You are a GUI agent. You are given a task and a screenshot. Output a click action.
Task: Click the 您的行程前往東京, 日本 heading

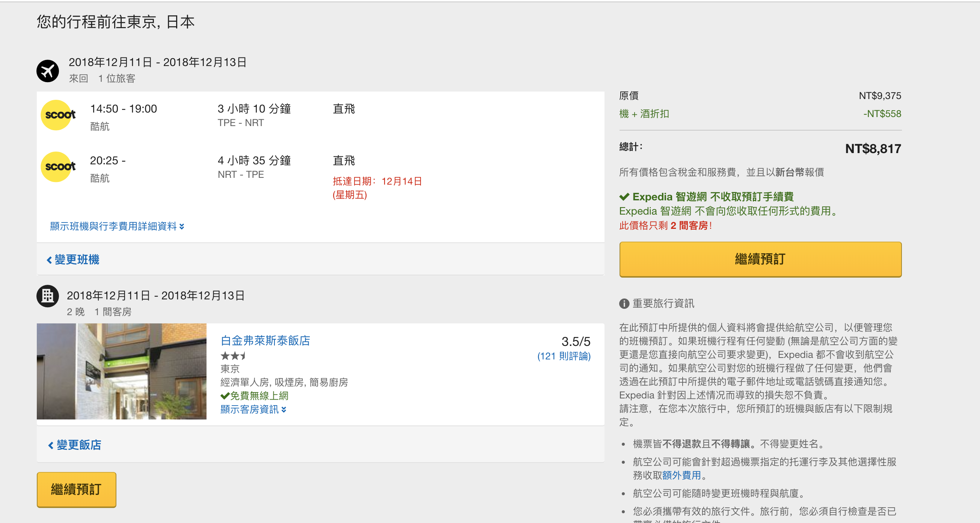[x=116, y=22]
